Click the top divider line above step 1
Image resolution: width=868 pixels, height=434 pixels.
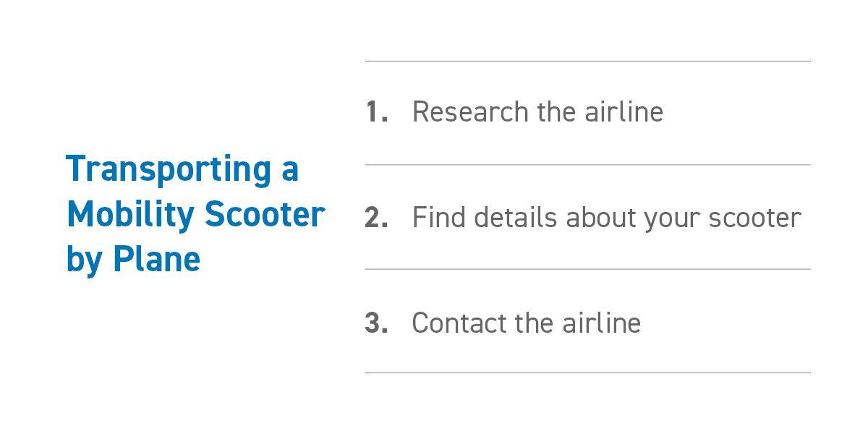point(587,61)
